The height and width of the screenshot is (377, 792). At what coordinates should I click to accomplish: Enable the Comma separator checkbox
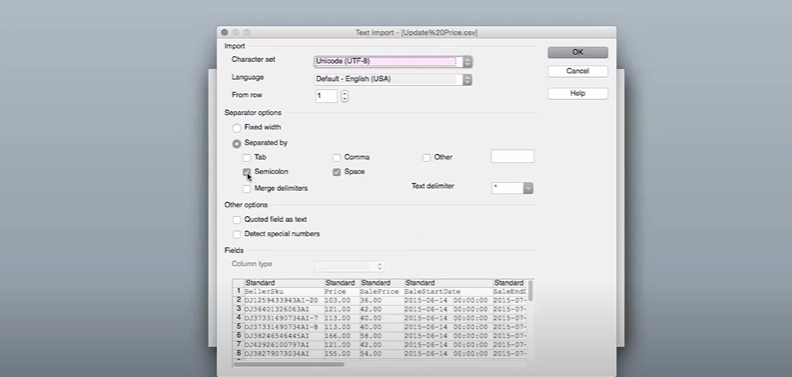pos(336,158)
